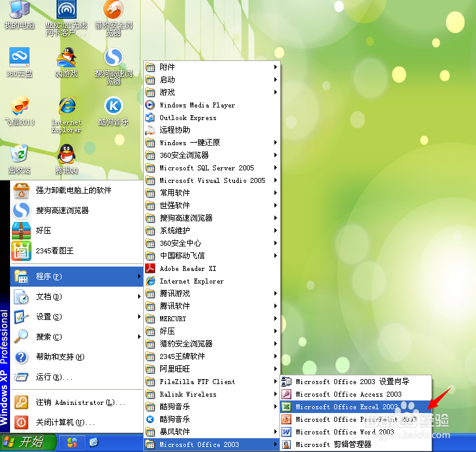Expand the 游戏 submenu arrow
Screen dimensions: 476x452
point(275,92)
